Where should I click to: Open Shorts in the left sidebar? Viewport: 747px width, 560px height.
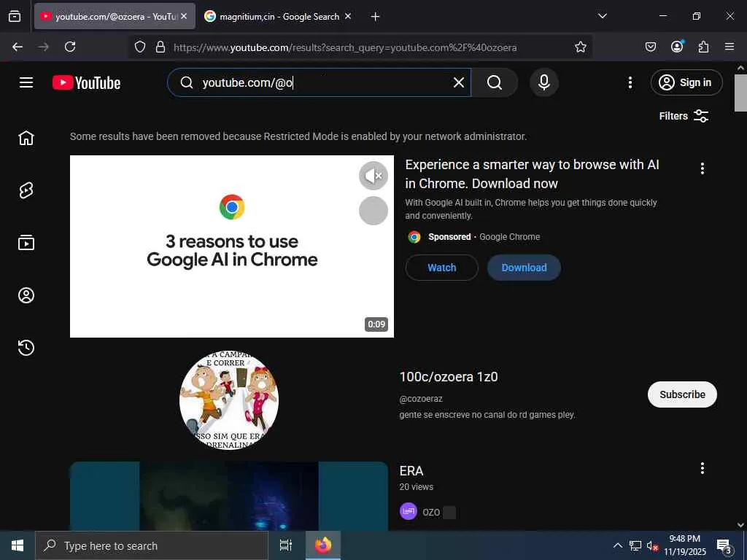26,190
